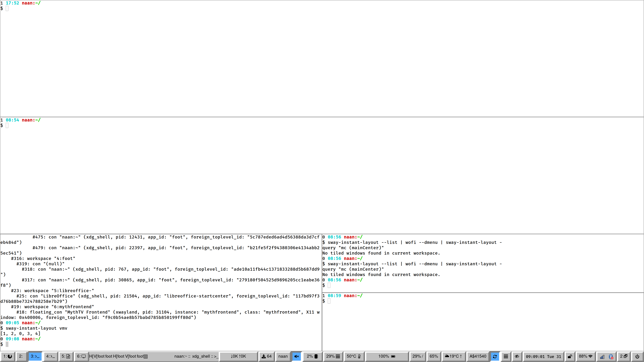
Task: Expand the 29% memory usage module
Action: pos(333,356)
